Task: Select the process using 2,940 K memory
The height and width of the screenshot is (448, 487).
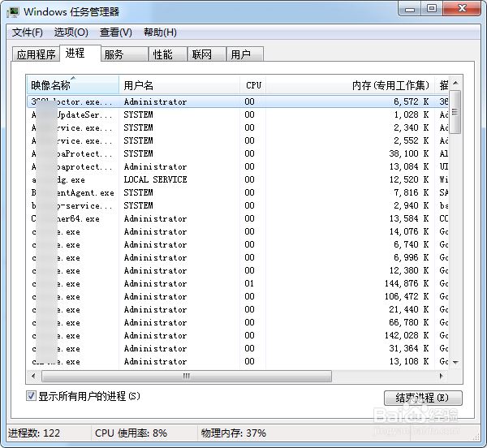Action: [238, 205]
